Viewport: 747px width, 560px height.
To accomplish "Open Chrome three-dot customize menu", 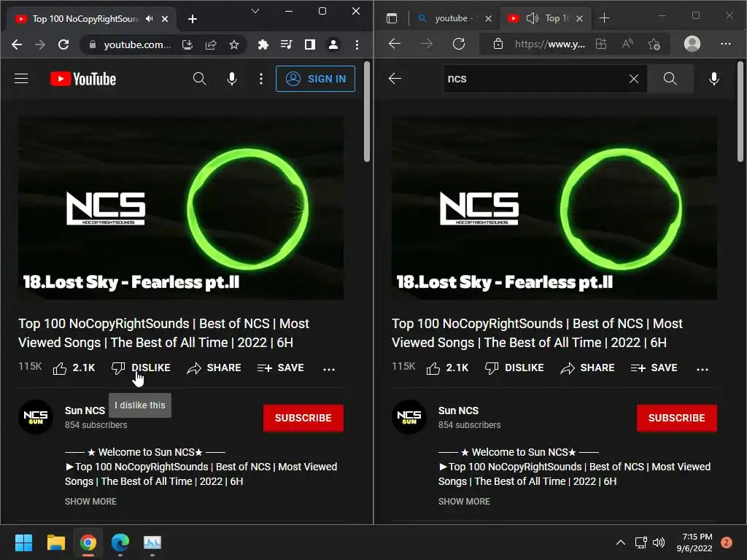I will tap(357, 44).
